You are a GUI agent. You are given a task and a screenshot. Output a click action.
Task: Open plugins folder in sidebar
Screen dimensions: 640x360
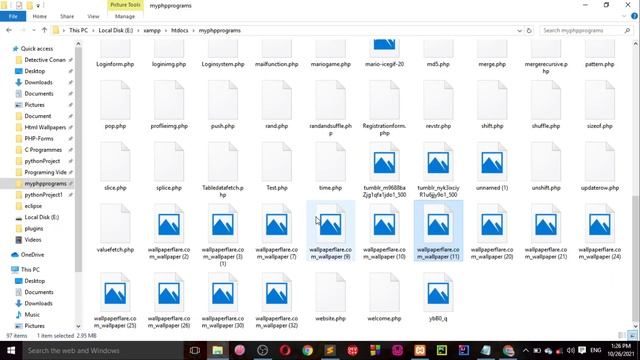(x=33, y=229)
